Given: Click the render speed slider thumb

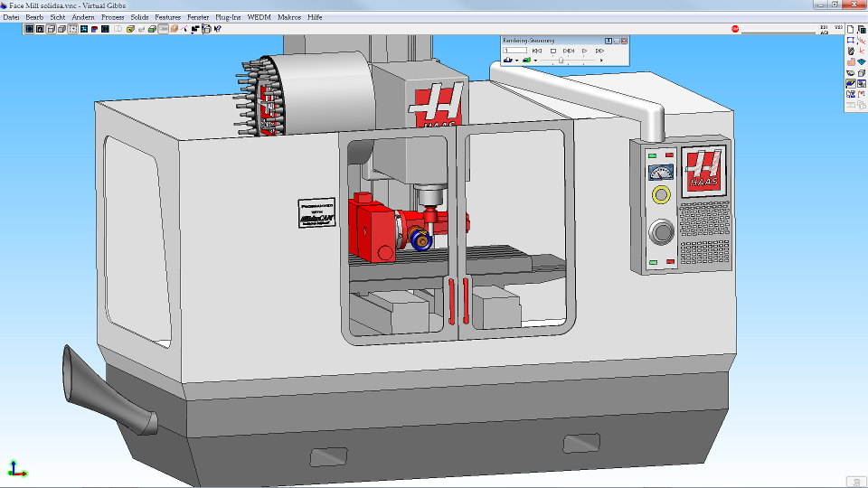Looking at the screenshot, I should pyautogui.click(x=561, y=61).
